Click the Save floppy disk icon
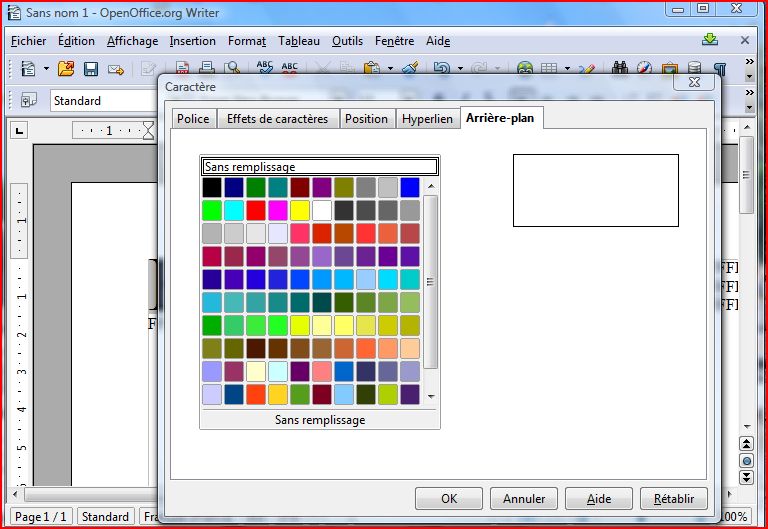The image size is (768, 529). coord(91,68)
